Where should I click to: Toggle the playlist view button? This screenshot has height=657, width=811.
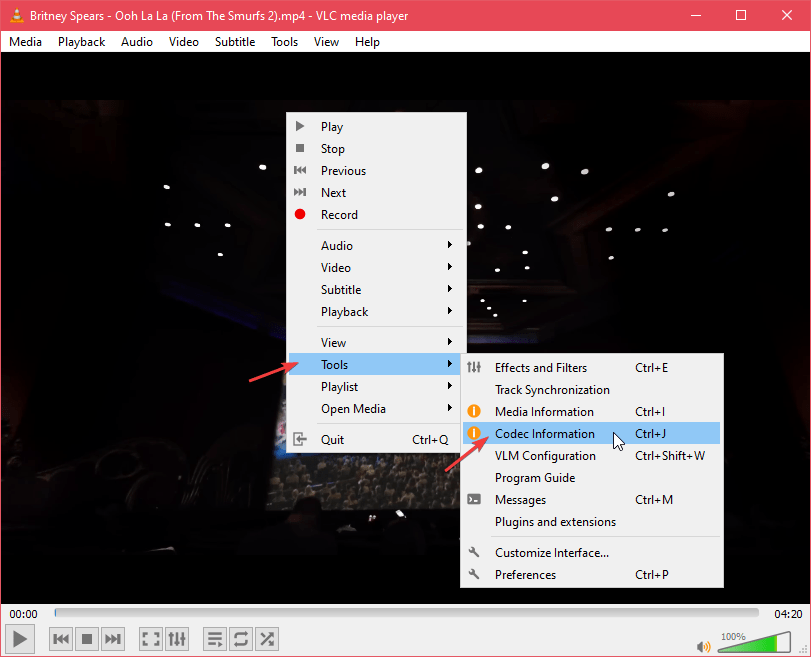tap(214, 638)
